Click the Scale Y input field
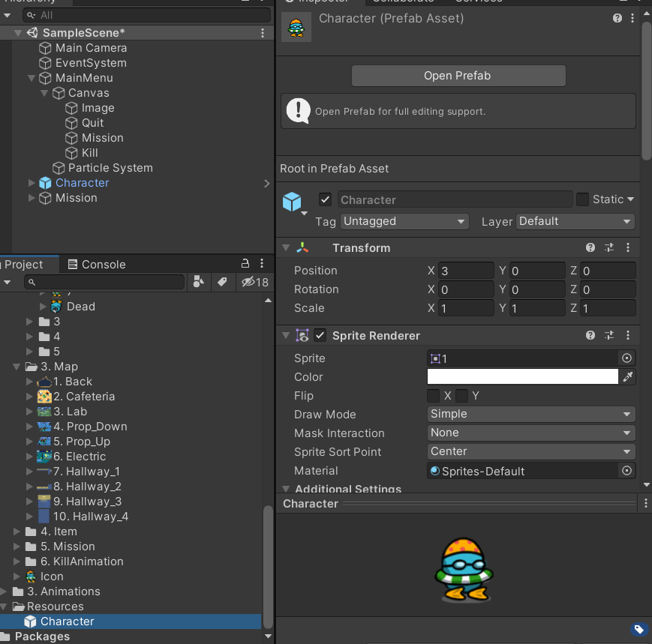This screenshot has height=644, width=652. click(x=537, y=308)
